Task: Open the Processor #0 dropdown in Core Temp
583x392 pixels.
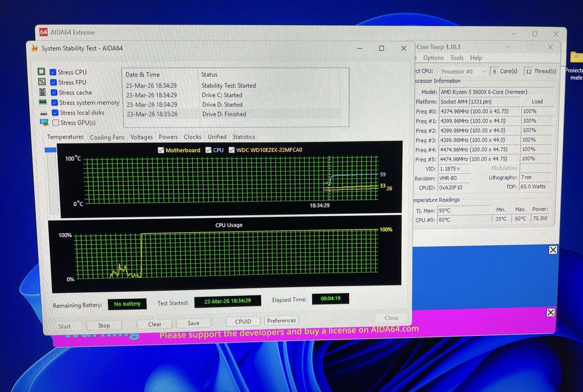Action: [x=463, y=71]
